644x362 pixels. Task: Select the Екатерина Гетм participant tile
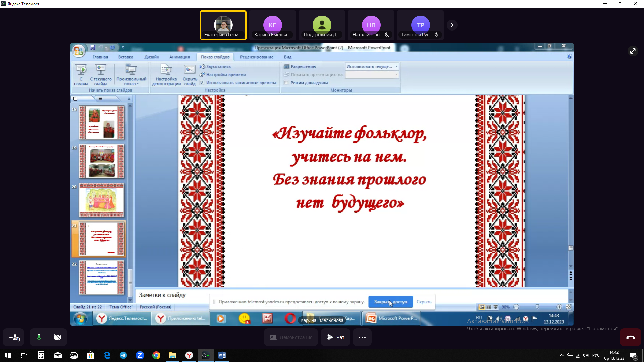(223, 25)
